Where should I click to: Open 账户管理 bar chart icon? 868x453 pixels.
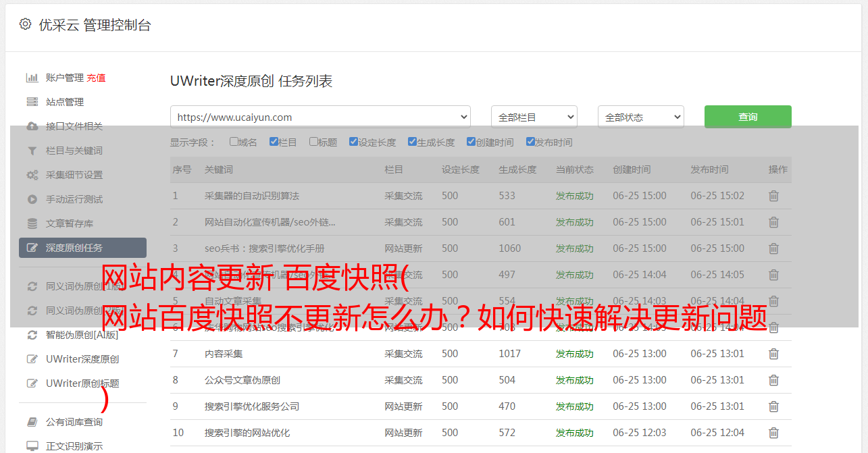click(32, 78)
